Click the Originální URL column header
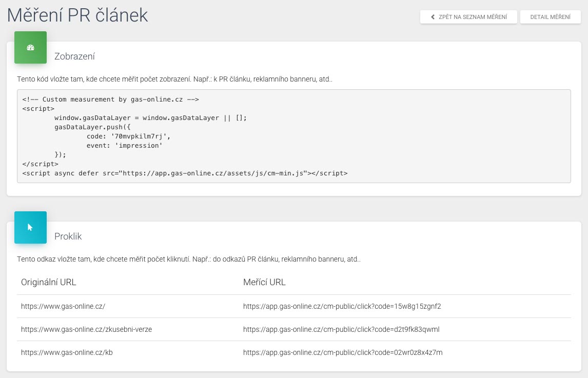 point(48,282)
